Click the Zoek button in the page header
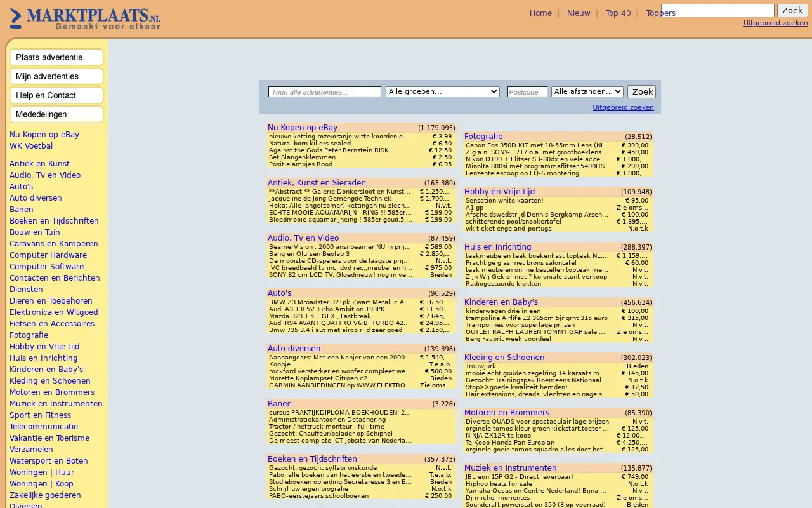Image resolution: width=812 pixels, height=508 pixels. pos(792,10)
